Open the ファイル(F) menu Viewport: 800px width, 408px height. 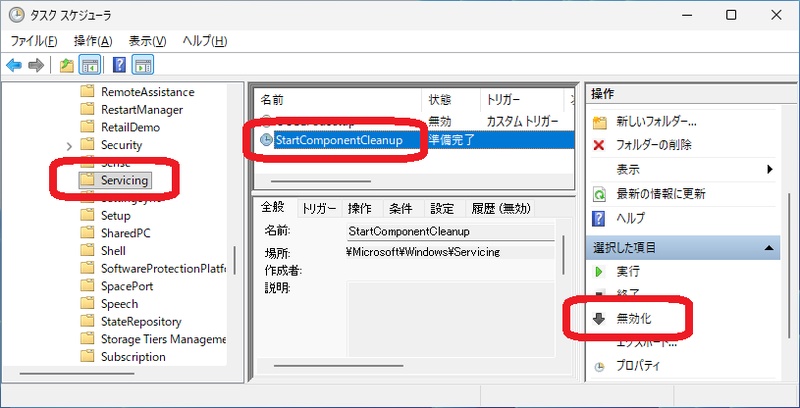tap(34, 41)
